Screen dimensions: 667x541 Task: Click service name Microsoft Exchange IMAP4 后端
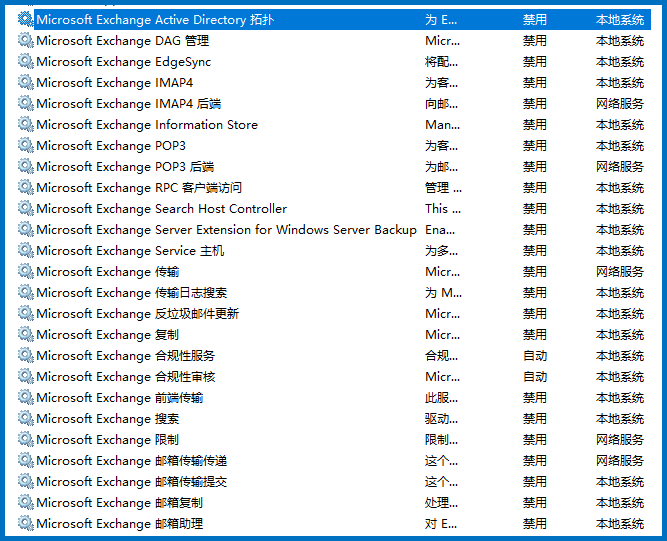[x=128, y=103]
